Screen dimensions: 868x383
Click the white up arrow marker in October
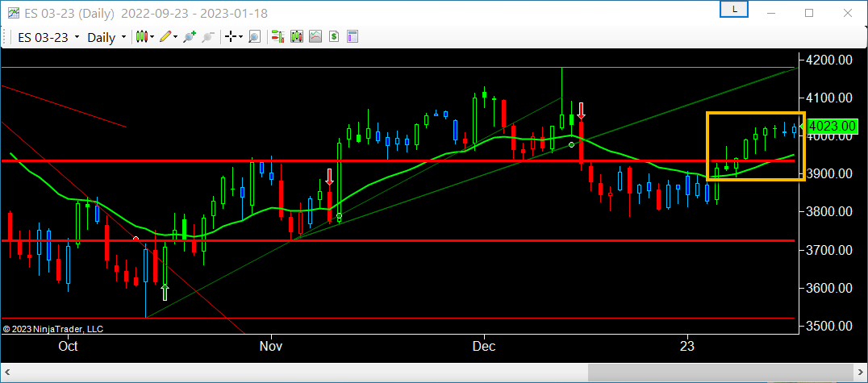[165, 292]
